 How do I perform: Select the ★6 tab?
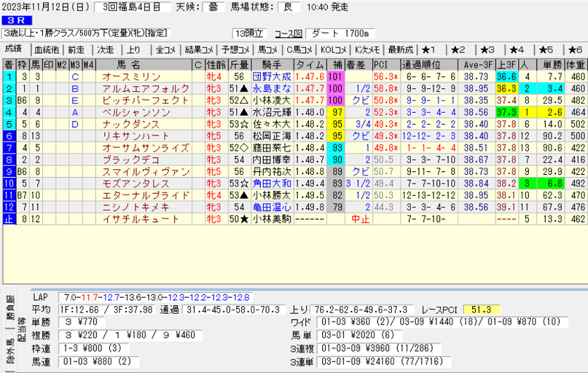pyautogui.click(x=572, y=49)
